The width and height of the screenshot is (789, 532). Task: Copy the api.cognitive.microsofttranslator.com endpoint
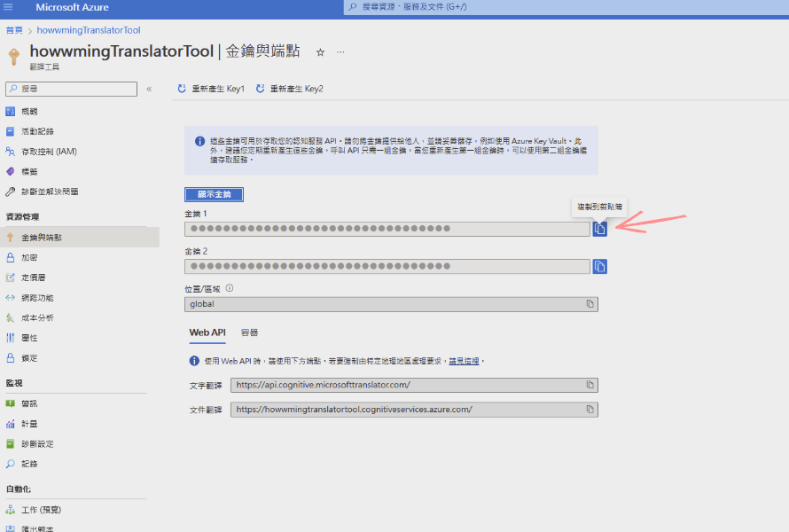[x=590, y=385]
